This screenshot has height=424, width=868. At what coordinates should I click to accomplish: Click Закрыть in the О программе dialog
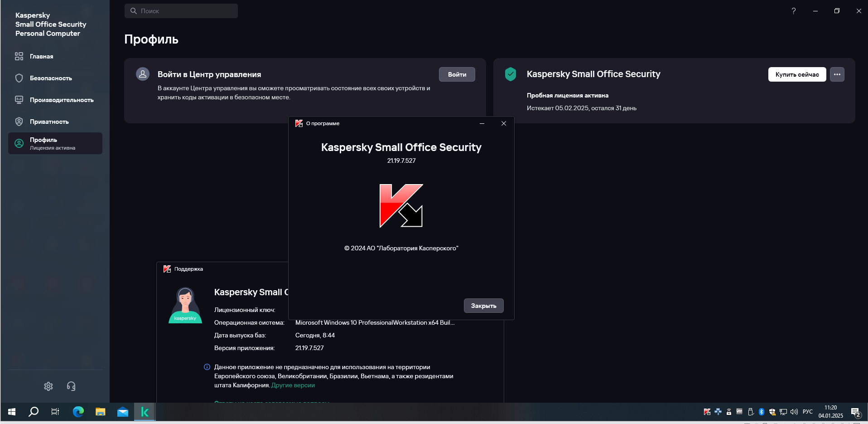pos(483,306)
